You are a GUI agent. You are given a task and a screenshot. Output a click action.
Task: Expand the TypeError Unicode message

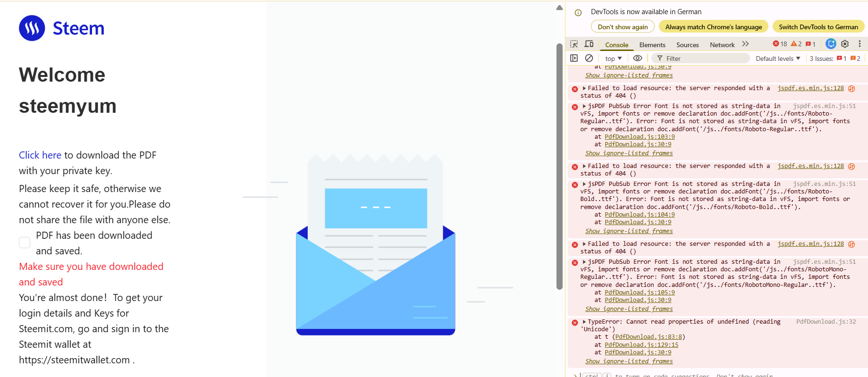click(x=584, y=322)
